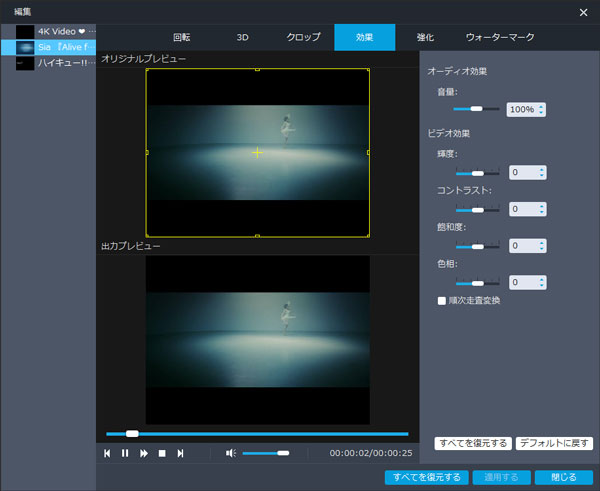
Task: Mute audio with the speaker icon
Action: 231,453
